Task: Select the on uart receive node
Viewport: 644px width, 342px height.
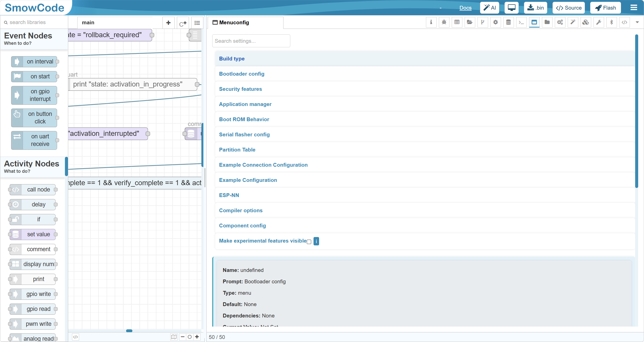Action: [x=34, y=140]
